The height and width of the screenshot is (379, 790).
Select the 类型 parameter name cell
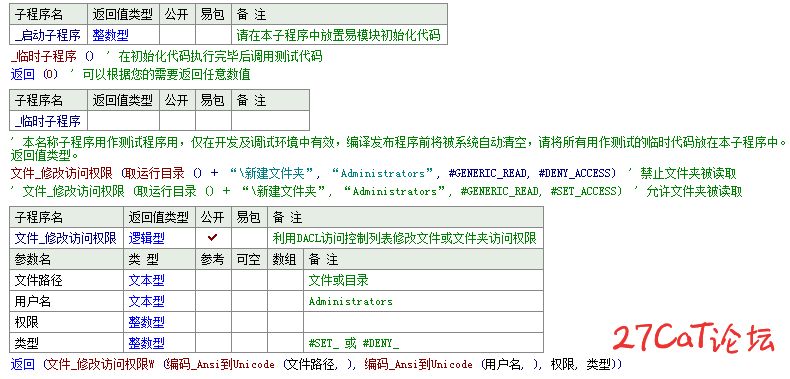point(67,343)
